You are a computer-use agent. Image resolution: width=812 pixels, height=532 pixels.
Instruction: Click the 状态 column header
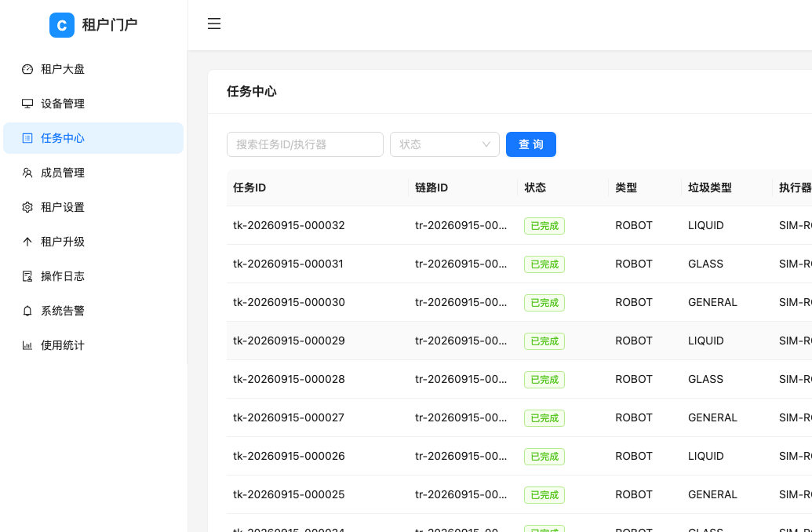coord(563,188)
